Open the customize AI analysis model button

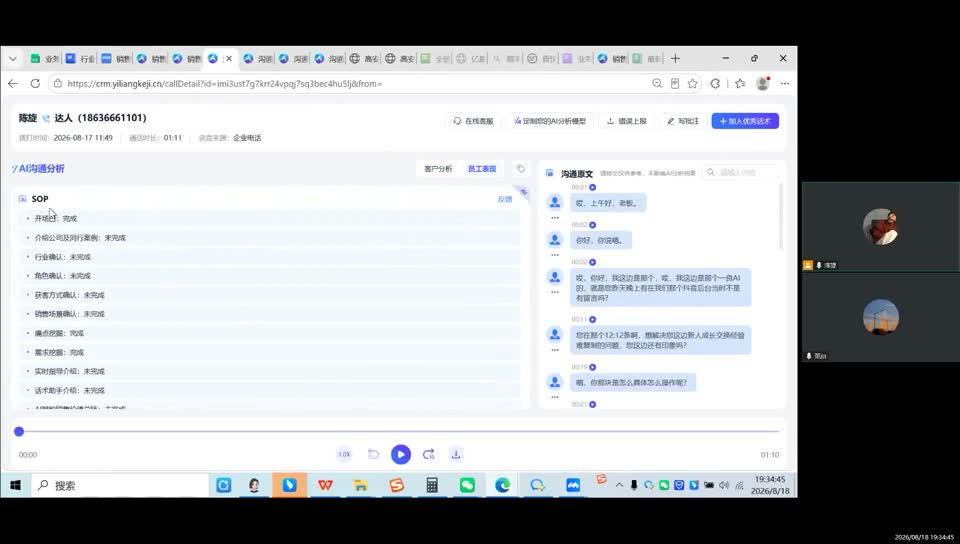click(550, 121)
